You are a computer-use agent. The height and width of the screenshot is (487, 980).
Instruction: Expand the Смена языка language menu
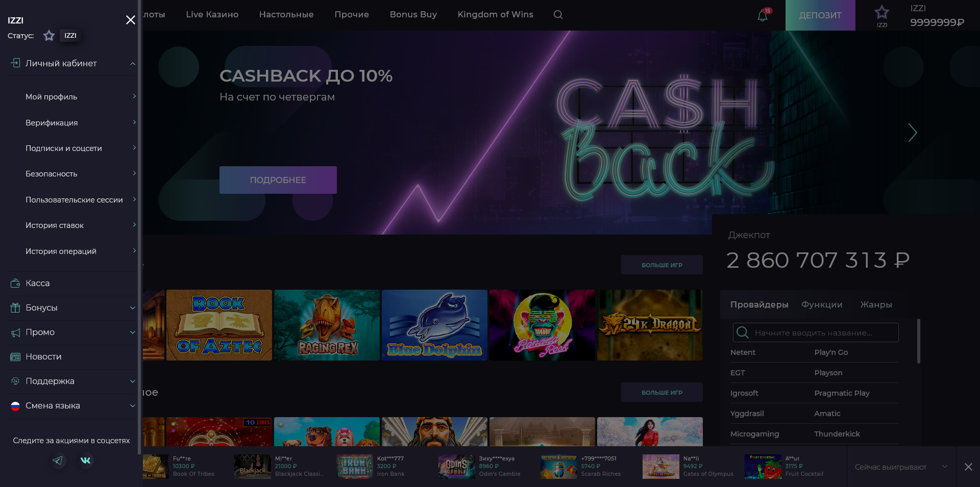132,406
